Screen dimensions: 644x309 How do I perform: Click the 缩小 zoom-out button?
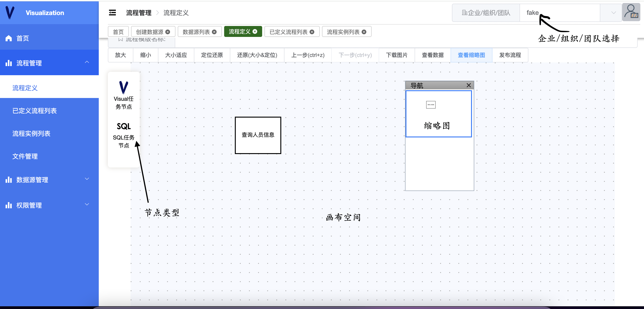coord(145,55)
